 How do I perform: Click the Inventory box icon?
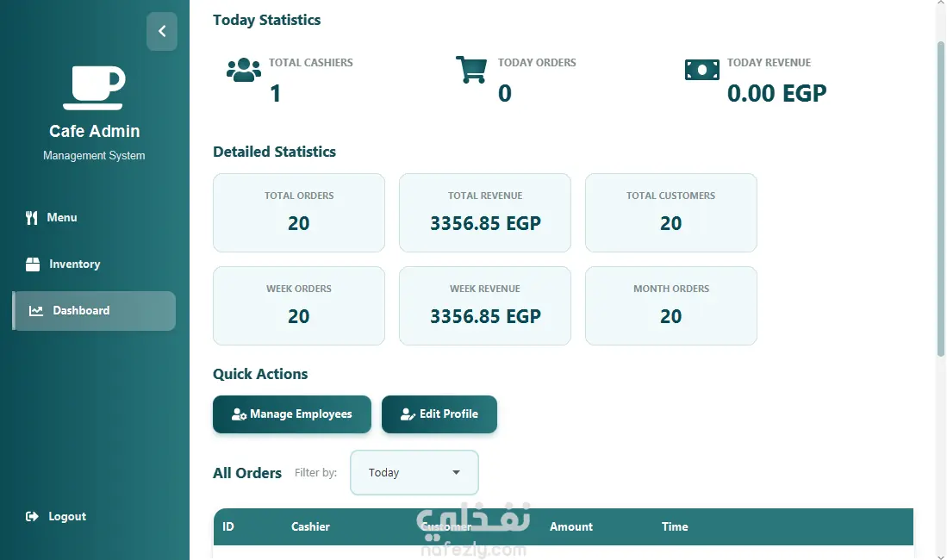click(x=33, y=264)
